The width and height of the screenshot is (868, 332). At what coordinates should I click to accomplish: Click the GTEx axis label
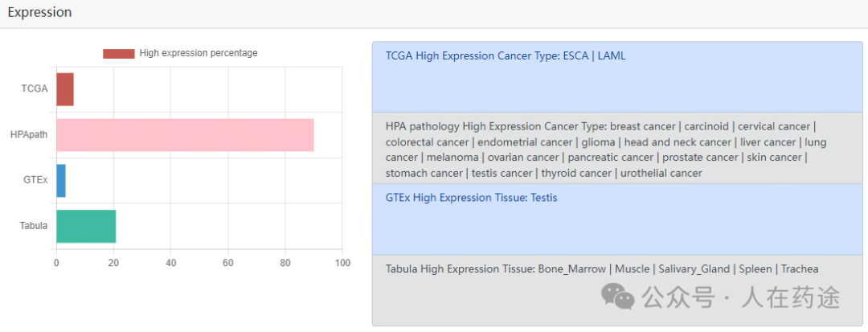35,180
